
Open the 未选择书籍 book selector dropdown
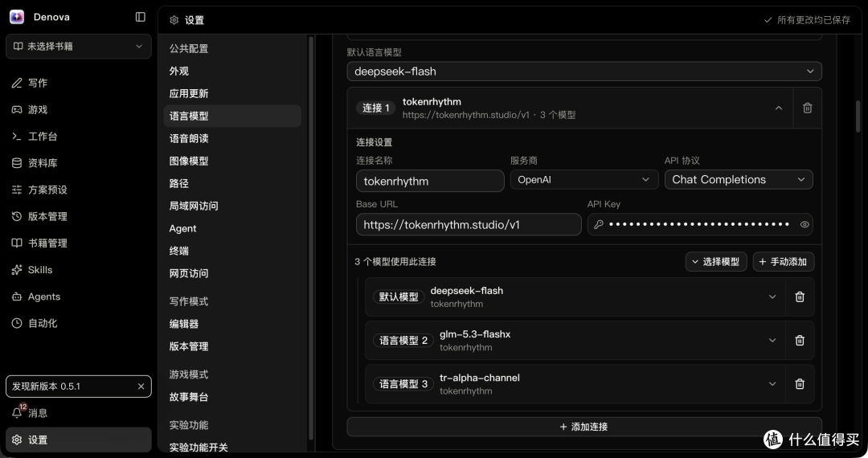click(78, 47)
